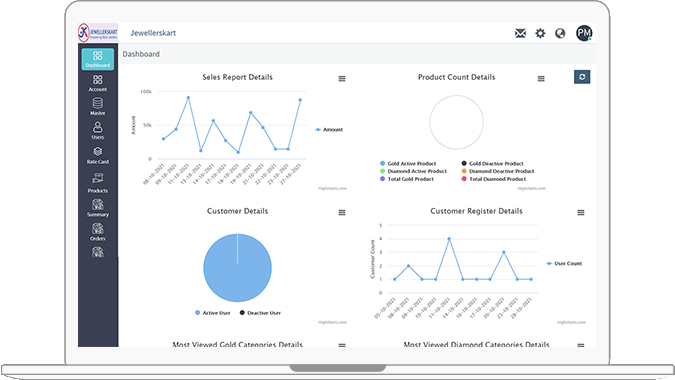
Task: Open Product Count Details chart menu
Action: click(541, 79)
